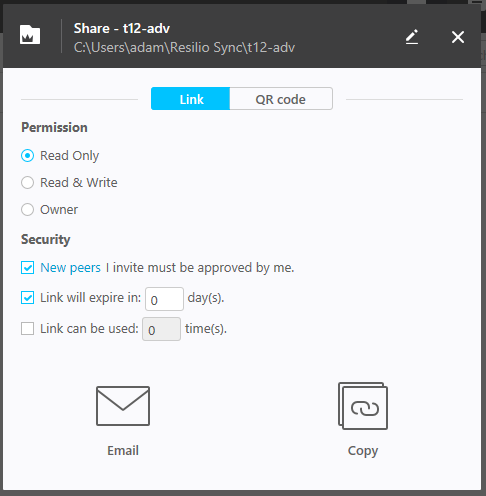Click the Email label text

coord(123,451)
